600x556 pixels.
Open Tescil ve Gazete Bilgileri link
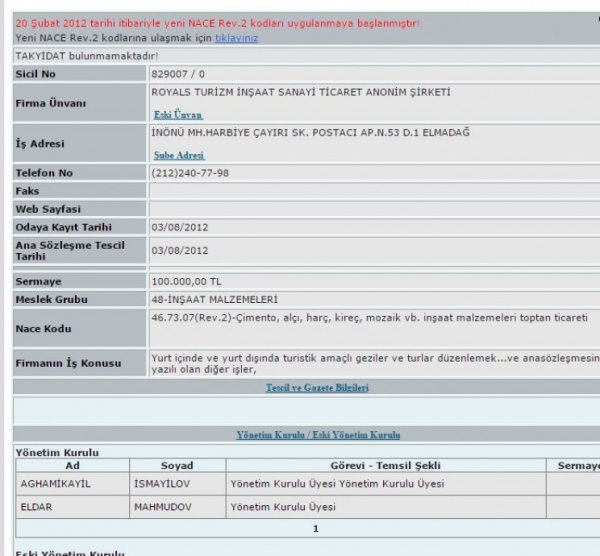[317, 388]
